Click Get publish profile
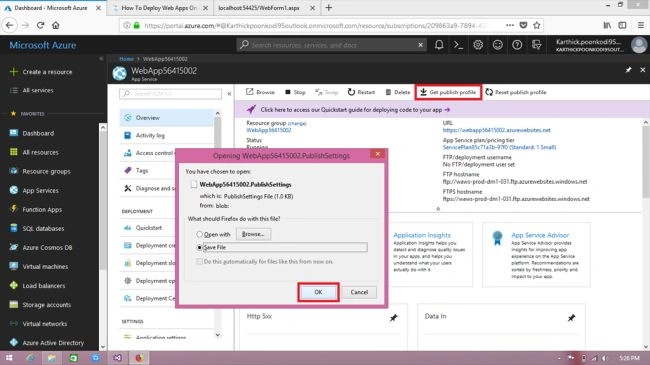Image resolution: width=650 pixels, height=365 pixels. 448,92
